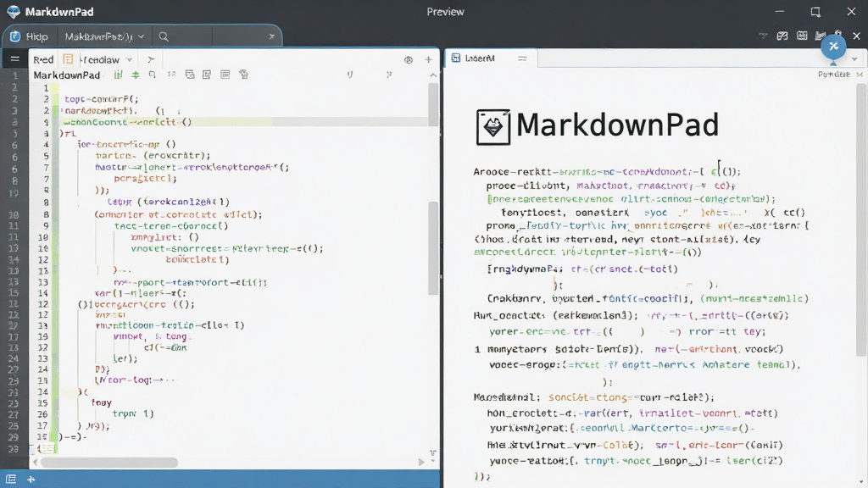
Task: Open the Hcodaw dropdown arrow
Action: point(129,60)
